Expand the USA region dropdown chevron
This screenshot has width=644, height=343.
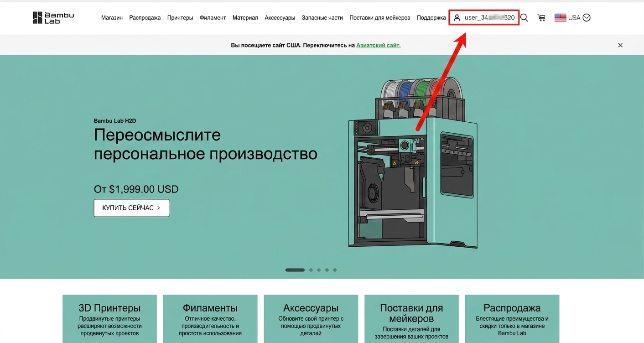point(587,18)
